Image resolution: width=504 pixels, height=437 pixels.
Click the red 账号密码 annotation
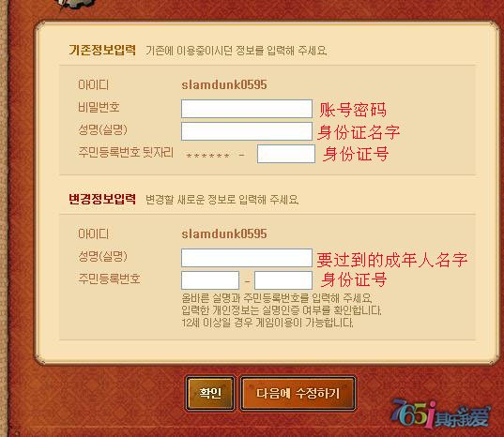[x=353, y=110]
